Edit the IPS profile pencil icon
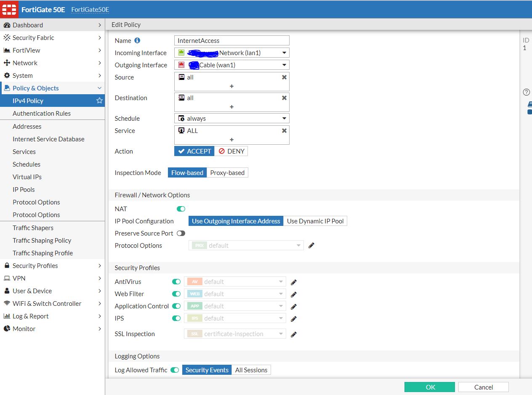Screen dimensions: 532x395 point(294,318)
